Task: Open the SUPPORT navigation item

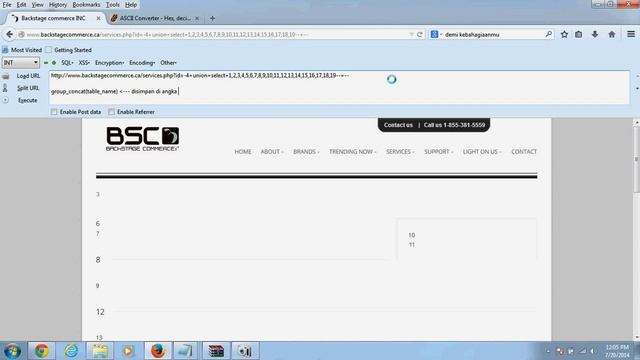Action: click(438, 152)
